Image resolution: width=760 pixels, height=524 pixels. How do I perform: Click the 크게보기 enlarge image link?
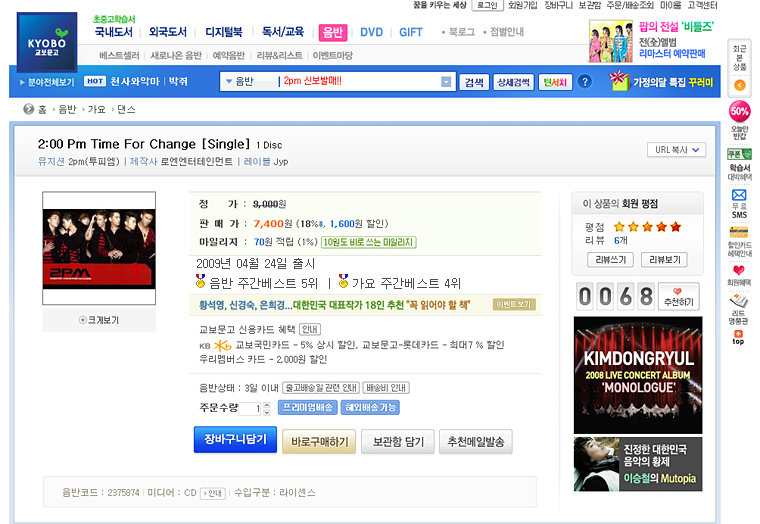pos(99,320)
